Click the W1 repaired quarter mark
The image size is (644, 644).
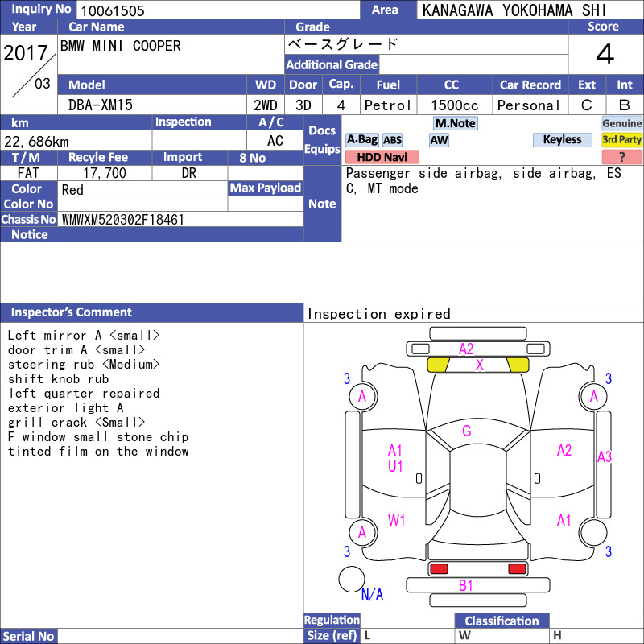(x=396, y=520)
